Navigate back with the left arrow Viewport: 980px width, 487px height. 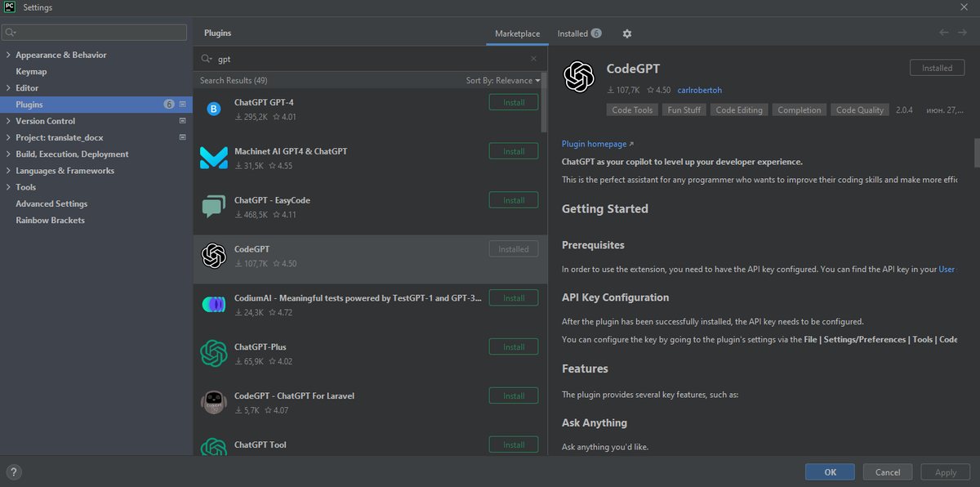944,33
